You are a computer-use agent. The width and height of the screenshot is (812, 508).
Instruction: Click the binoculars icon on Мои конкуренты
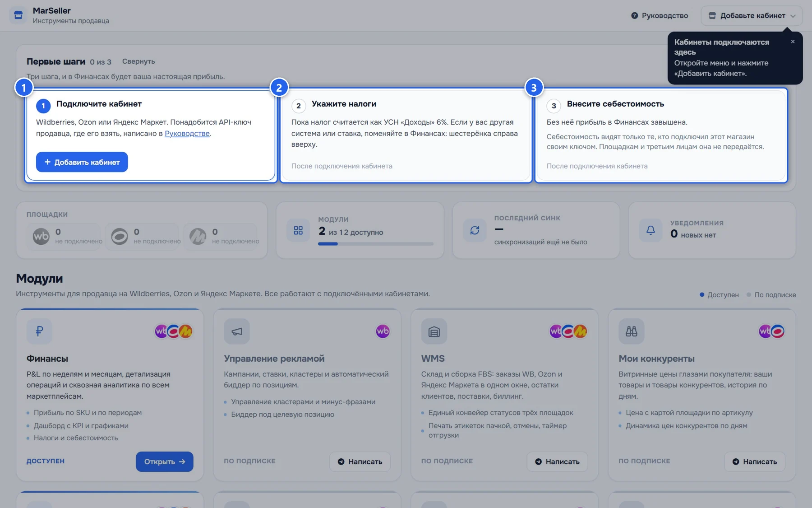tap(632, 331)
